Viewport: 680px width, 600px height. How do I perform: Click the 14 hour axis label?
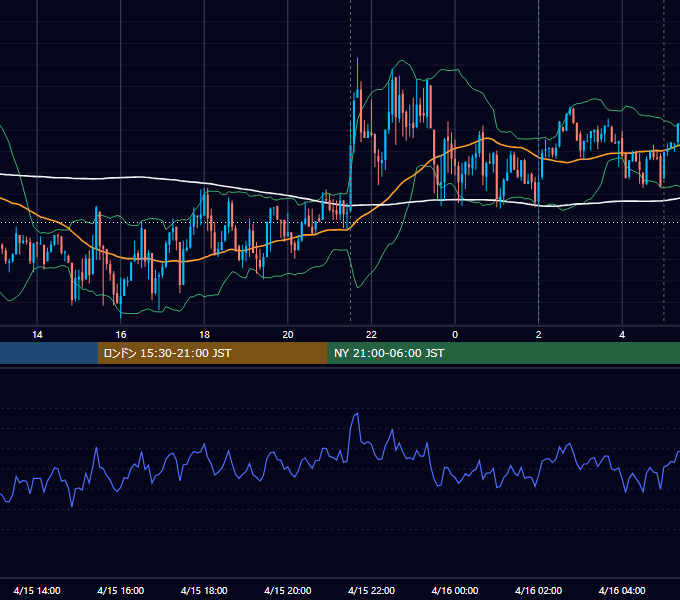(37, 335)
